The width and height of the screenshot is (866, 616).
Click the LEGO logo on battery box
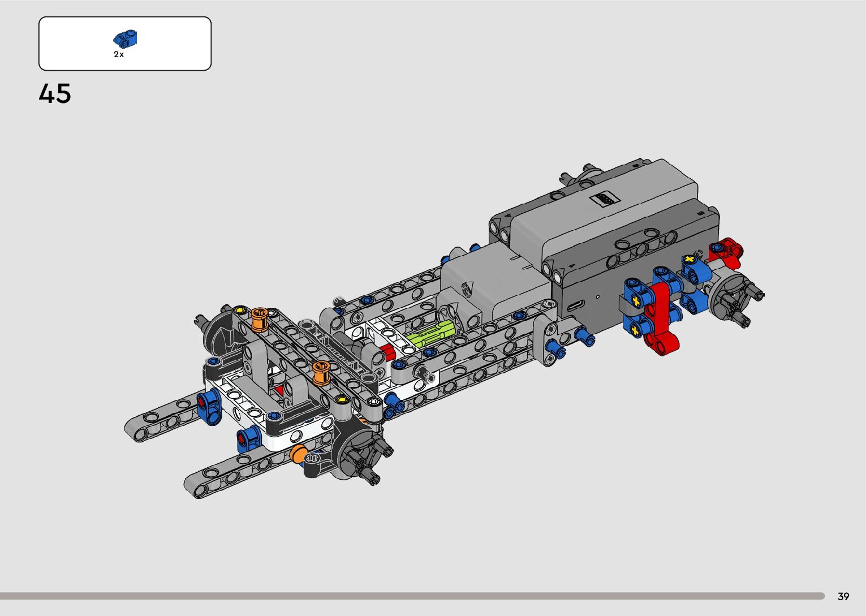604,199
